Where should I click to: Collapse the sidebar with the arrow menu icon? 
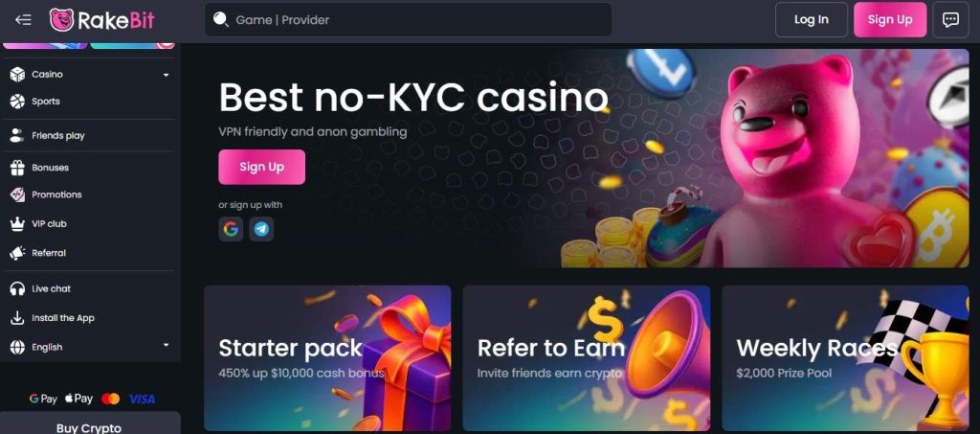pos(23,20)
